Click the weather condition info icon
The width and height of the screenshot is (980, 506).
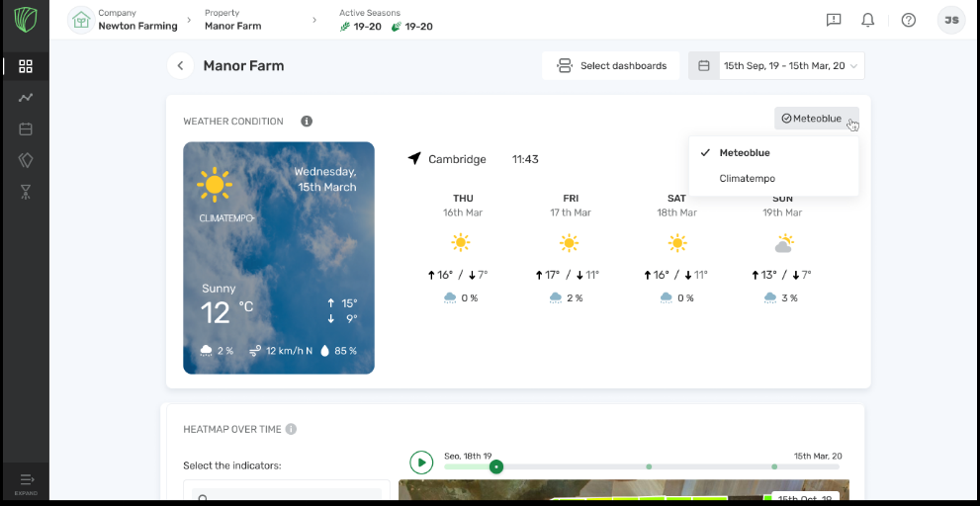click(x=307, y=122)
